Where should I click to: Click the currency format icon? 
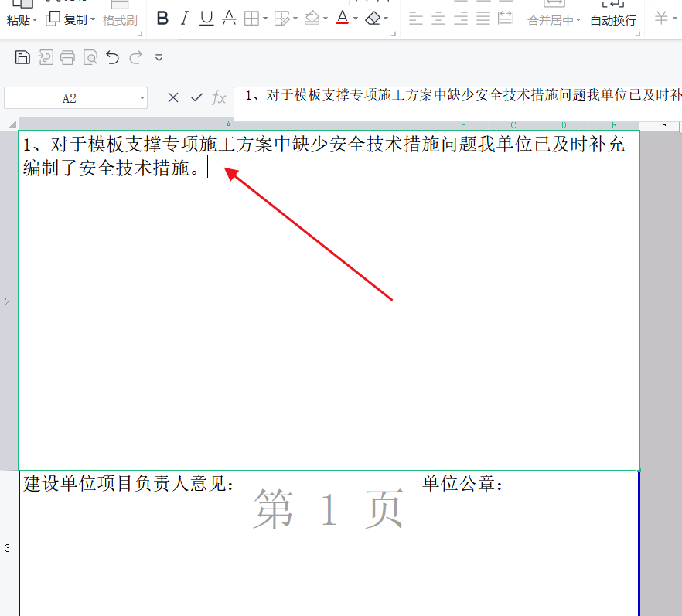click(662, 18)
